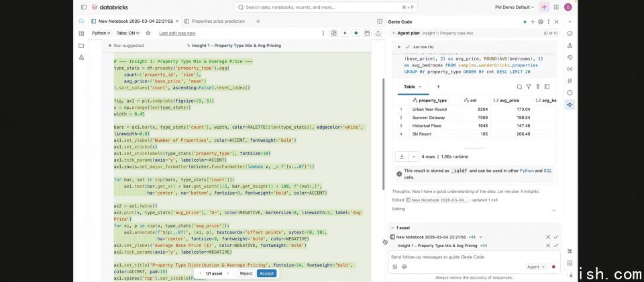Open the Python language dropdown
The width and height of the screenshot is (644, 282).
pyautogui.click(x=101, y=32)
